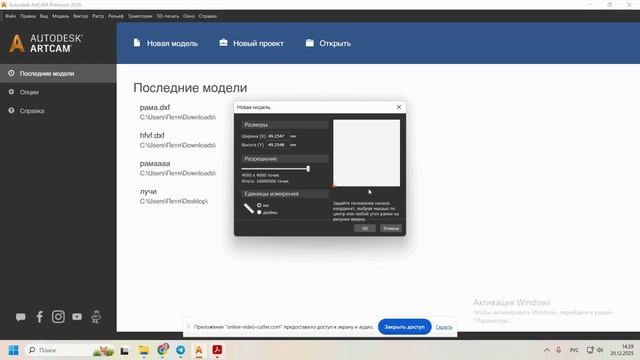Click the Новый проект button in header

click(251, 43)
